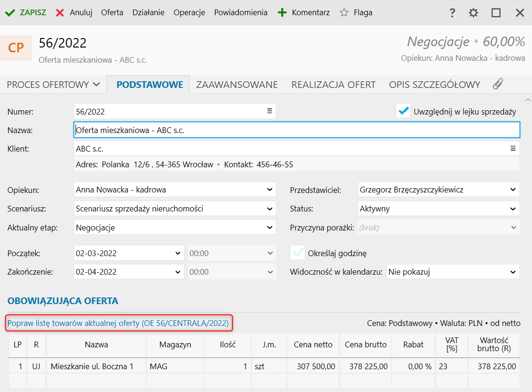Click the list icon in the Klient field
The width and height of the screenshot is (532, 392).
click(513, 149)
